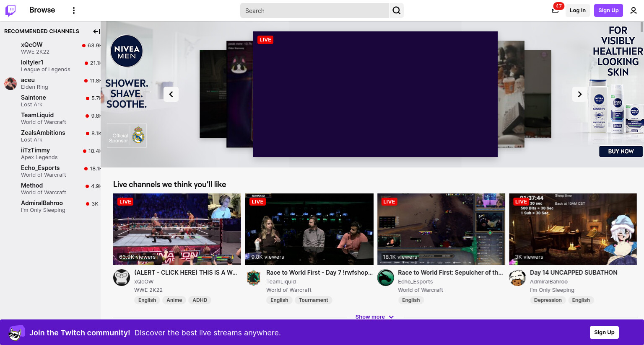Click title 'Day 14 UNCAPPED SUBATHON'

click(574, 273)
